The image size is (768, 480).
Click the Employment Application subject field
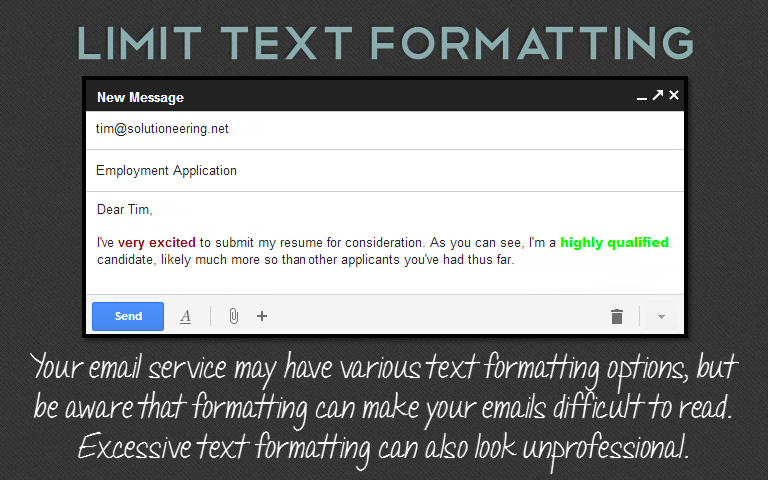(x=167, y=171)
